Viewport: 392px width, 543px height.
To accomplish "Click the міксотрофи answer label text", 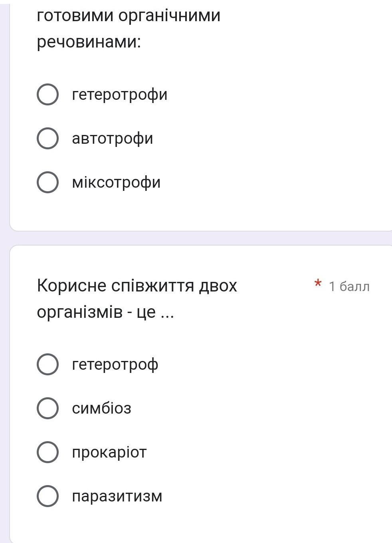I will (116, 182).
